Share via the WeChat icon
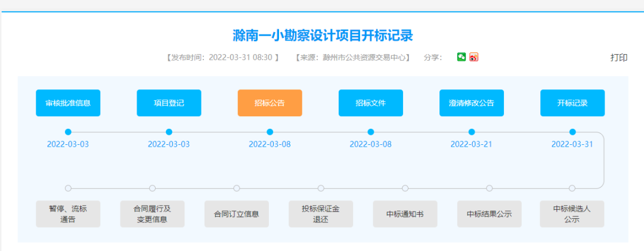Screen dimensions: 644x251 click(461, 57)
